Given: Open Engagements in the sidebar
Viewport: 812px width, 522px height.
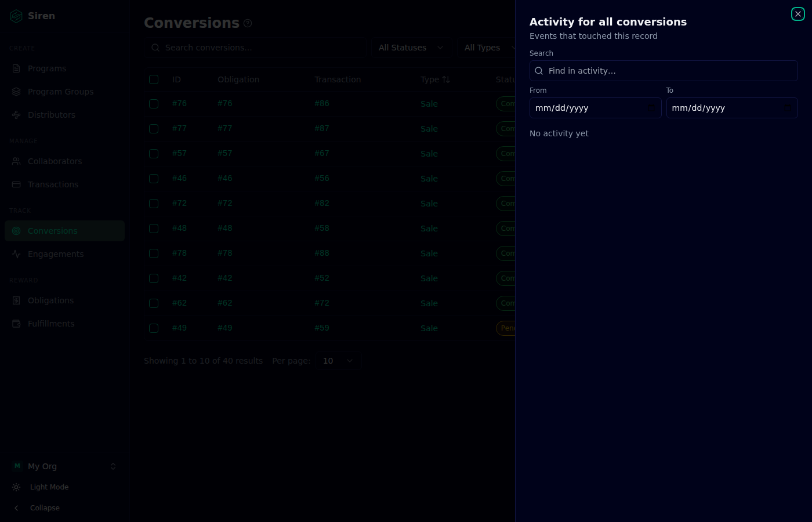Looking at the screenshot, I should [x=64, y=254].
